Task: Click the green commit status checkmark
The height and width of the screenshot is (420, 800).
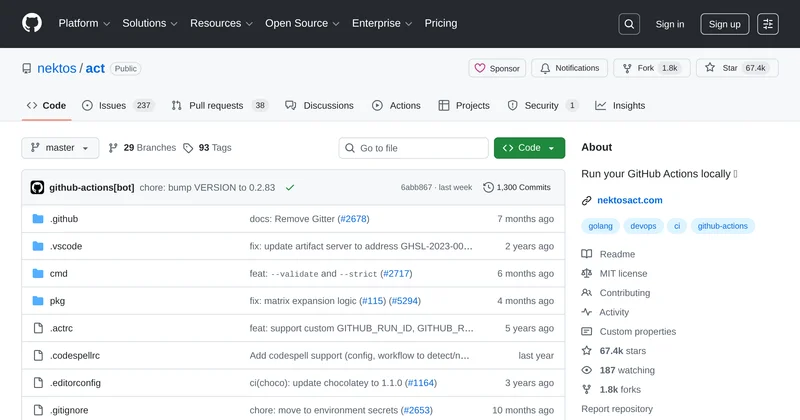Action: (290, 187)
